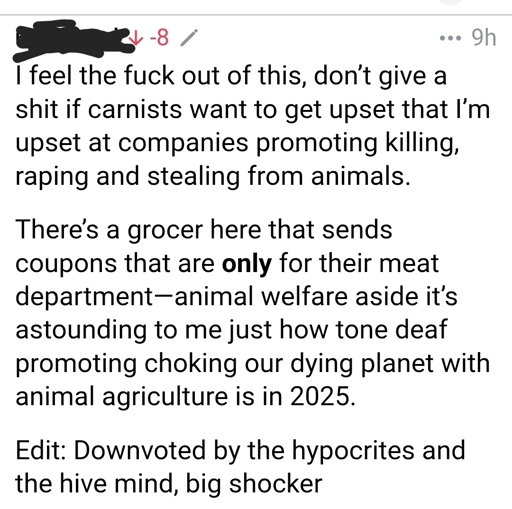Viewport: 512px width, 509px height.
Task: Click the words "animal agriculture"
Action: (x=122, y=397)
